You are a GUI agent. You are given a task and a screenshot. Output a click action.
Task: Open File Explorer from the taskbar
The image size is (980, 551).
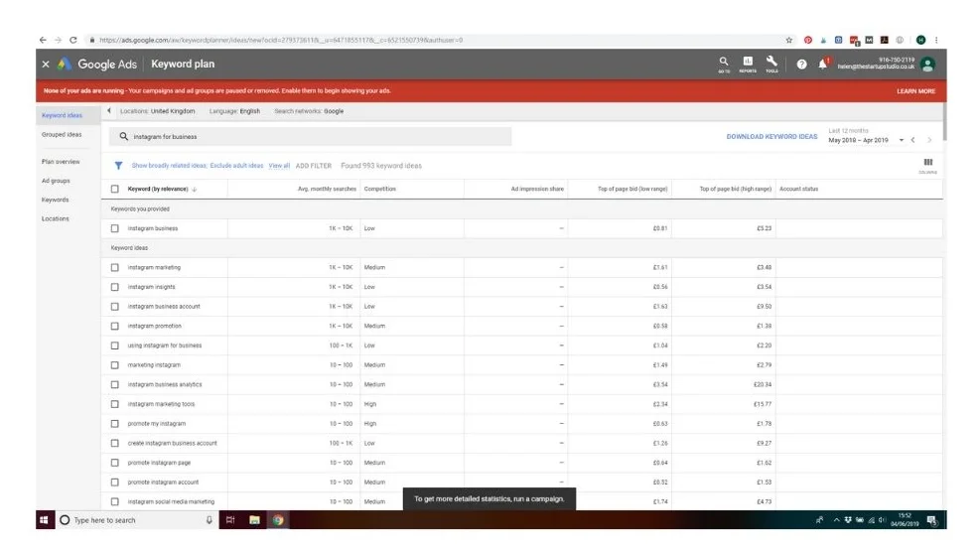tap(254, 520)
